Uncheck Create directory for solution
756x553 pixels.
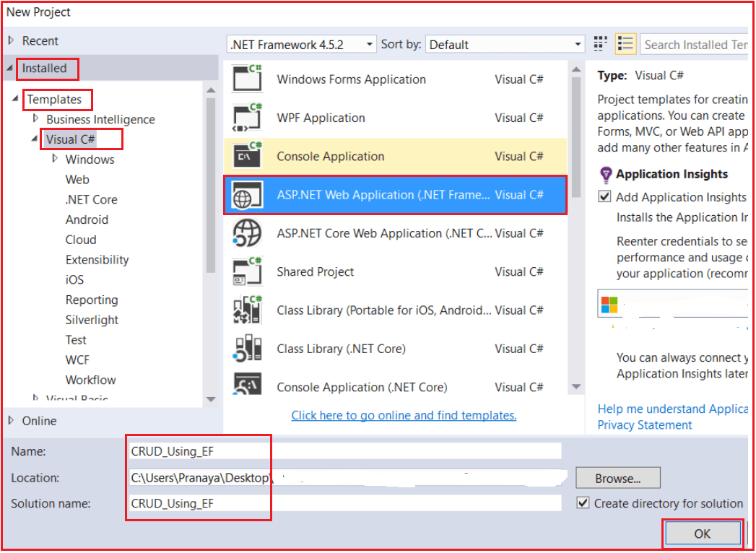pos(583,503)
